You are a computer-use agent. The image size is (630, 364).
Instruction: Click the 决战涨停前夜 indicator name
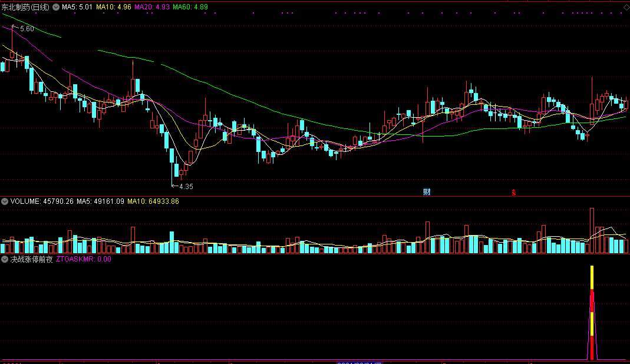[32, 259]
